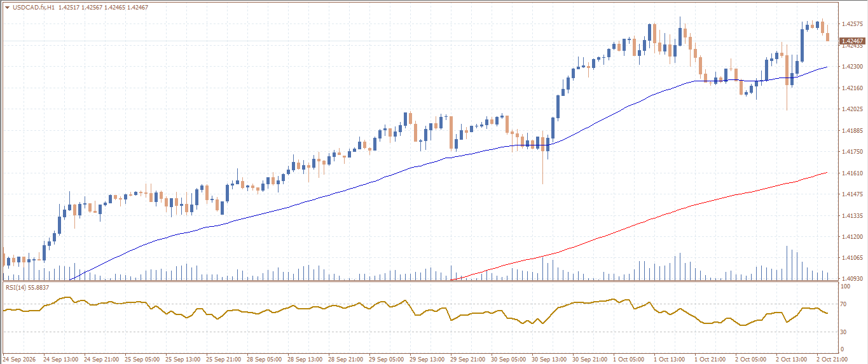Image resolution: width=868 pixels, height=364 pixels.
Task: Click the USDCAD.fx,H1 chart title
Action: coord(33,8)
